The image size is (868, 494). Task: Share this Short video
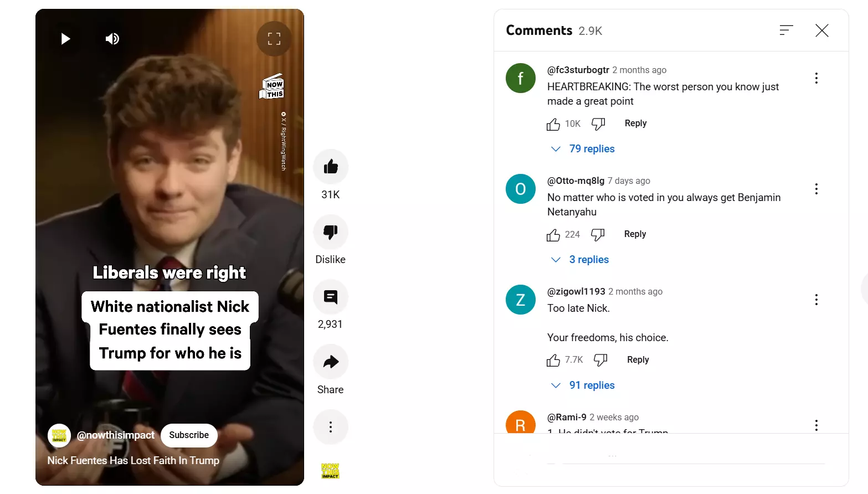click(331, 362)
